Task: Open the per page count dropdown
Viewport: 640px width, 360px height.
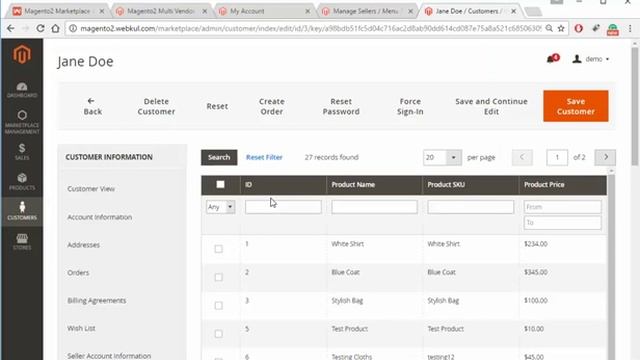Action: (442, 157)
